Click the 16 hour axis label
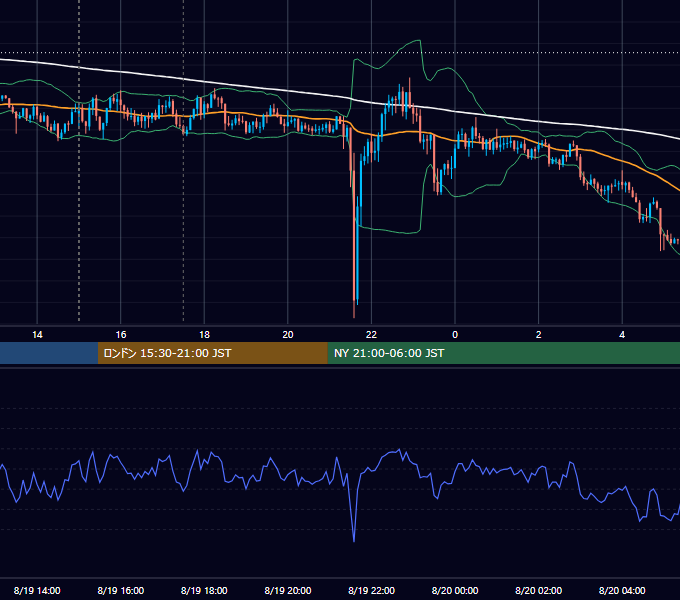The image size is (680, 600). click(121, 335)
